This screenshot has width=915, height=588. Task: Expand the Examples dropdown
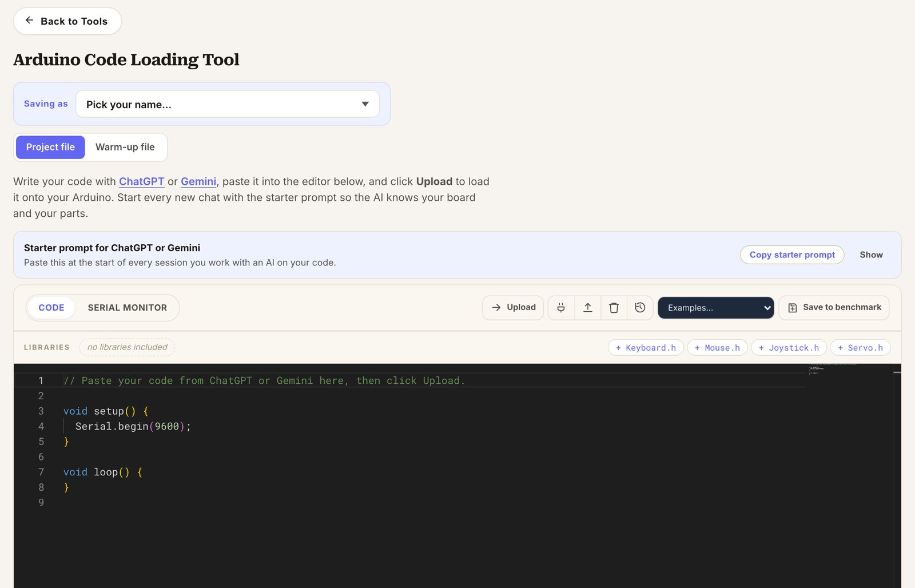[715, 308]
